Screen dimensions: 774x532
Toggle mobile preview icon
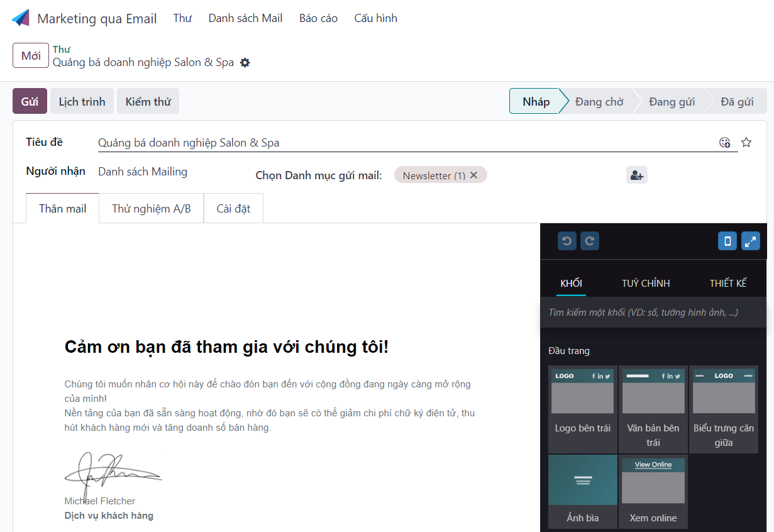(727, 241)
